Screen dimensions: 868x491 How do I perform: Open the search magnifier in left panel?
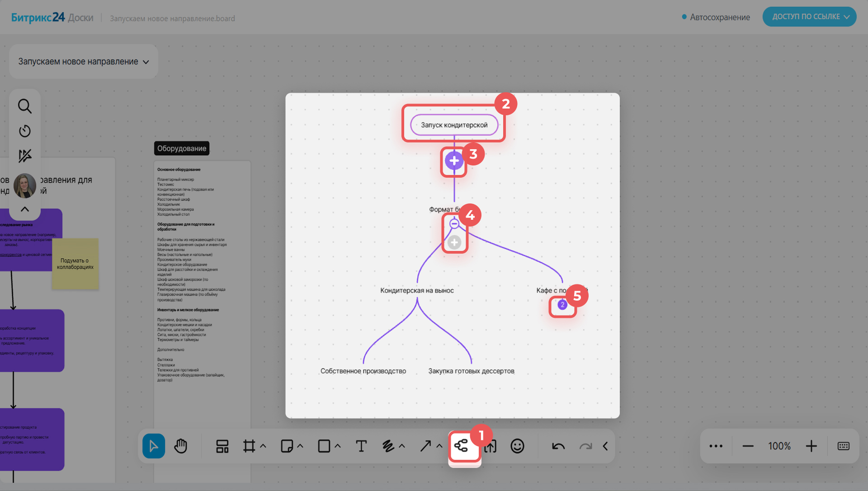click(x=25, y=106)
